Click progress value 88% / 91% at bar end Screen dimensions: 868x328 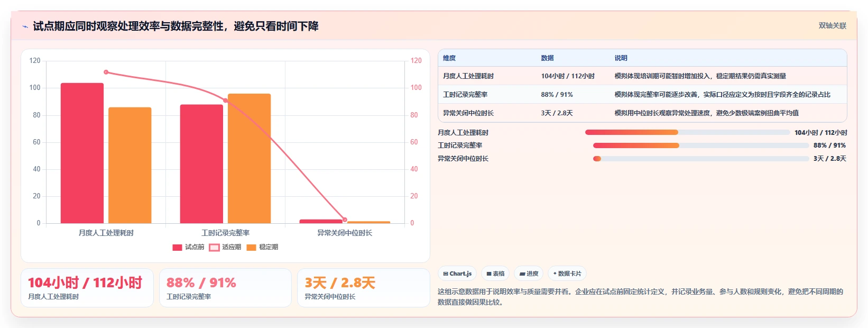[829, 145]
